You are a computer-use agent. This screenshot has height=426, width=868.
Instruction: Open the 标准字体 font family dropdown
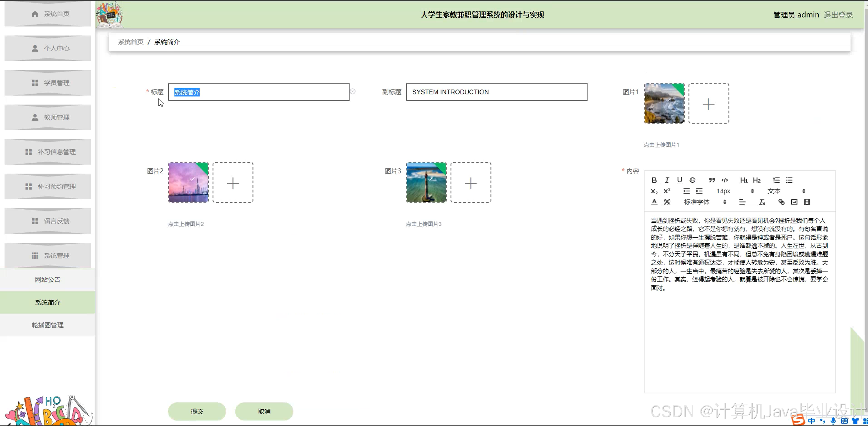tap(705, 202)
